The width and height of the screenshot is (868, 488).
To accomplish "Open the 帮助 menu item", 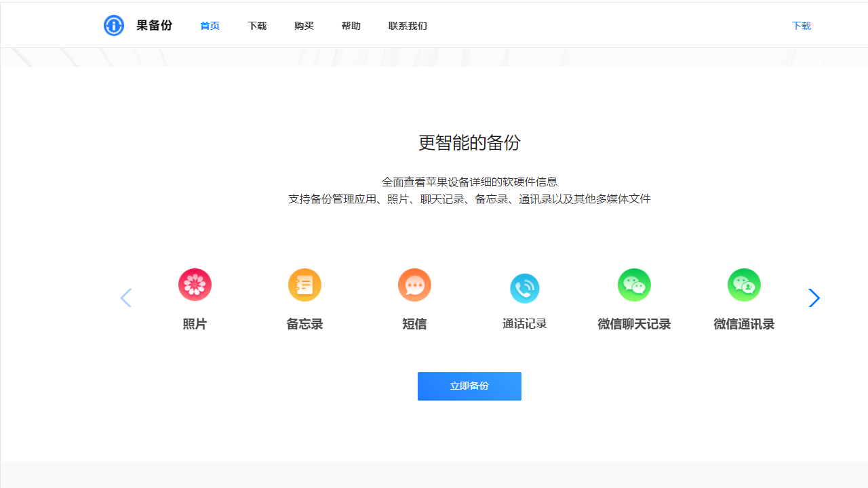I will pos(351,26).
